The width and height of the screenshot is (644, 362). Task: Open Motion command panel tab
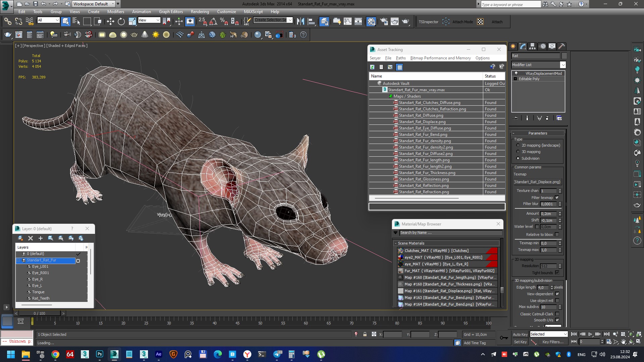pos(543,46)
